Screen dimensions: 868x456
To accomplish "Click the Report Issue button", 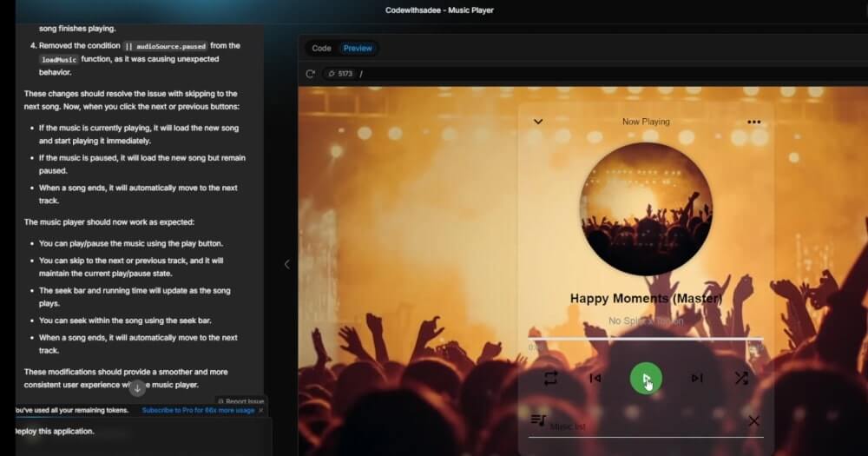I will click(241, 401).
